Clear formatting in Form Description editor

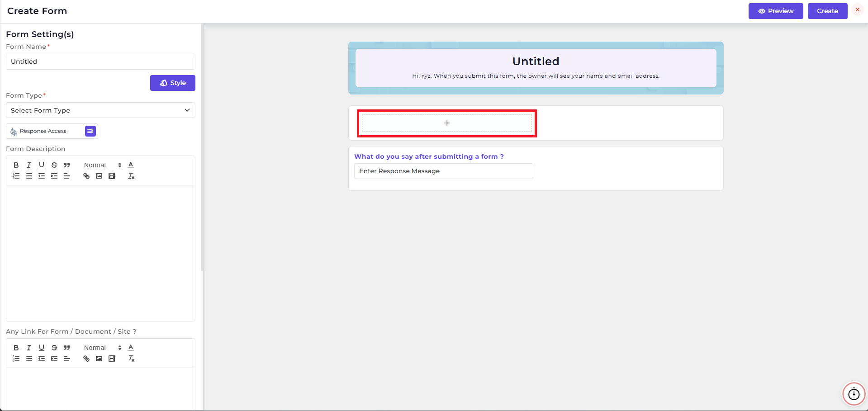[131, 176]
